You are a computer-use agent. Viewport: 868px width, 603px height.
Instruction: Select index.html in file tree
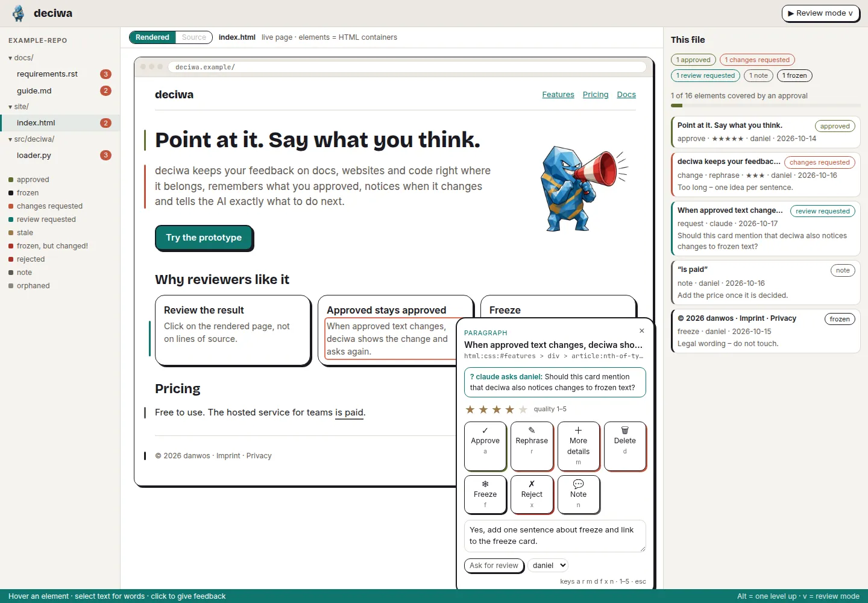tap(60, 123)
